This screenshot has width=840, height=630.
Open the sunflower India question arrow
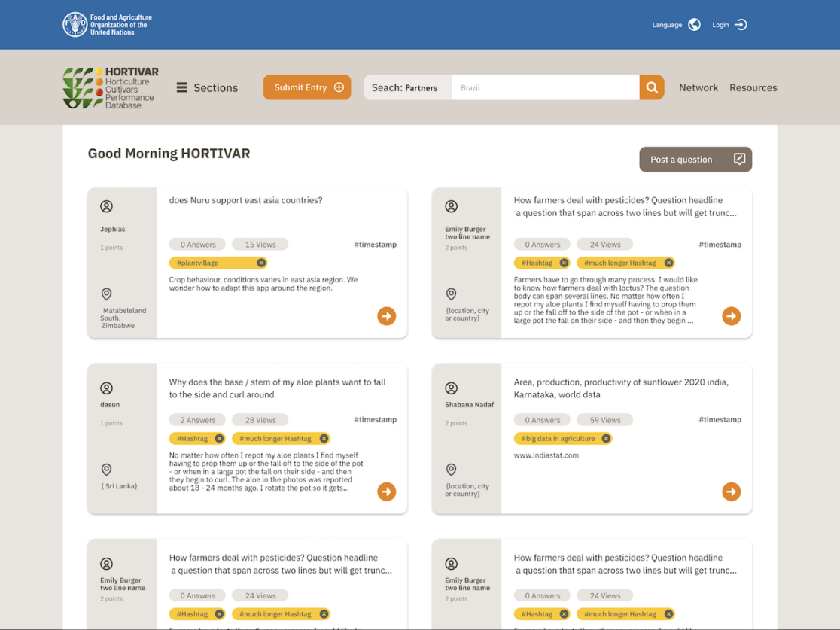pyautogui.click(x=731, y=492)
